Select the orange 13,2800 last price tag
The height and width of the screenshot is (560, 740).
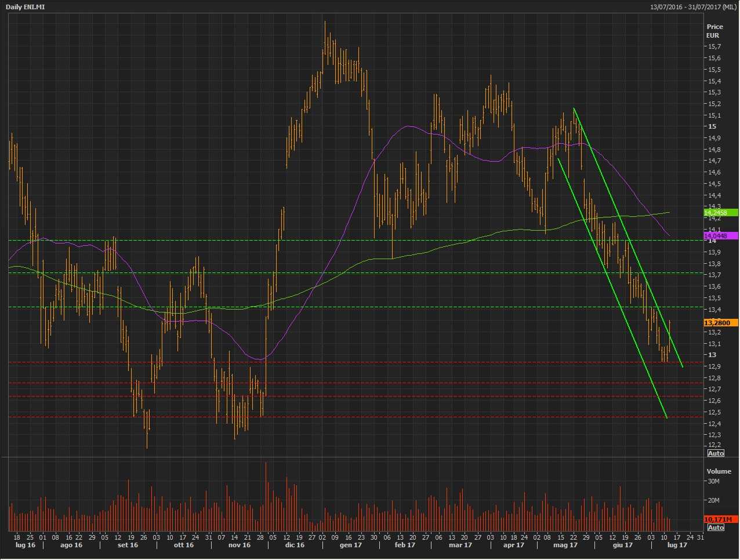coord(720,323)
